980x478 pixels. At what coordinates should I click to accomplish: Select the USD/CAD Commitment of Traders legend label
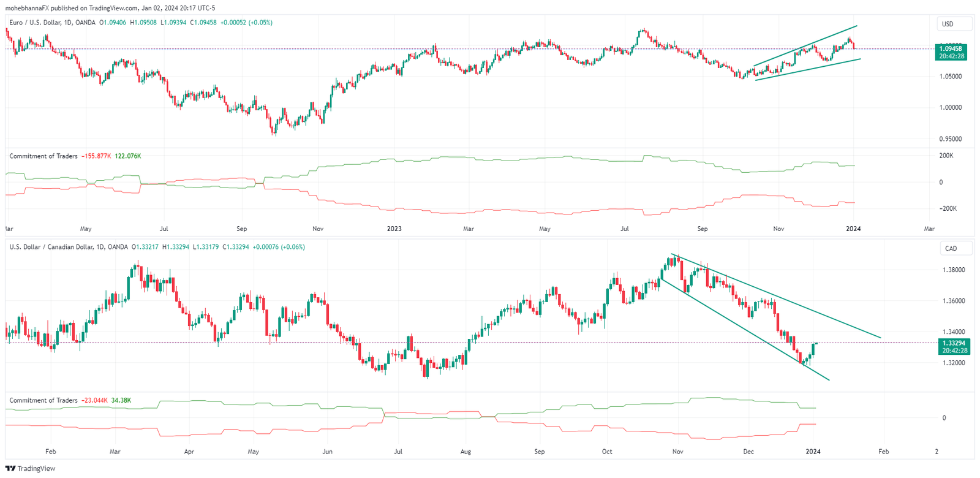click(x=43, y=400)
